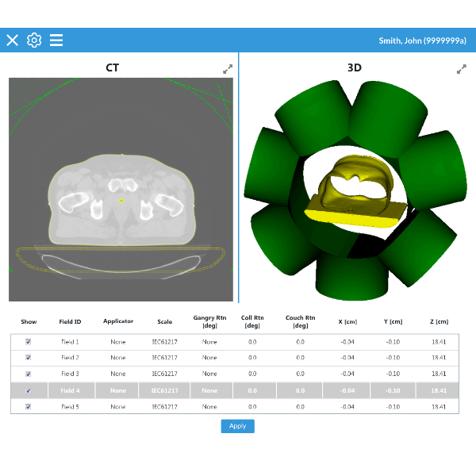This screenshot has height=476, width=476.
Task: Toggle Show checkbox for Field 5
Action: click(29, 406)
